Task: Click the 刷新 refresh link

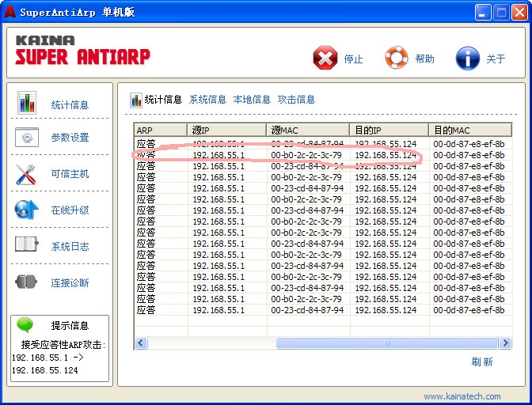Action: tap(482, 362)
